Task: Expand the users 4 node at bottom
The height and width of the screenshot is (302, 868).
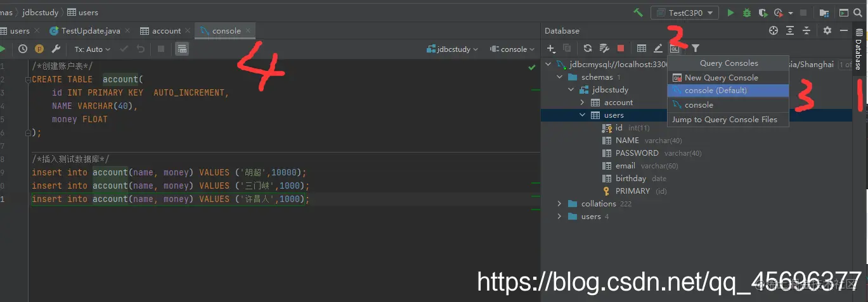Action: coord(559,217)
